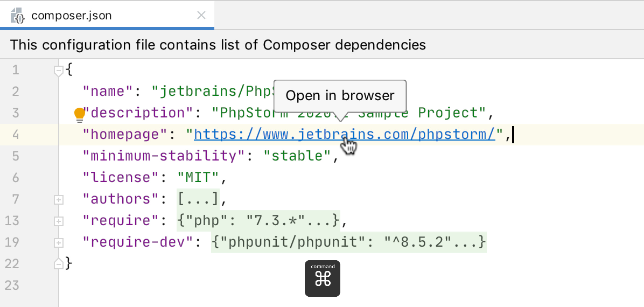The image size is (644, 307).
Task: Expand the folded "authors" block gutter icon
Action: point(59,199)
